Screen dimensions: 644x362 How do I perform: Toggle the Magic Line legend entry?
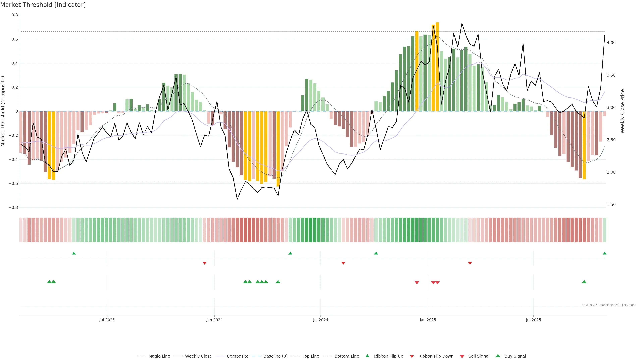pos(159,356)
